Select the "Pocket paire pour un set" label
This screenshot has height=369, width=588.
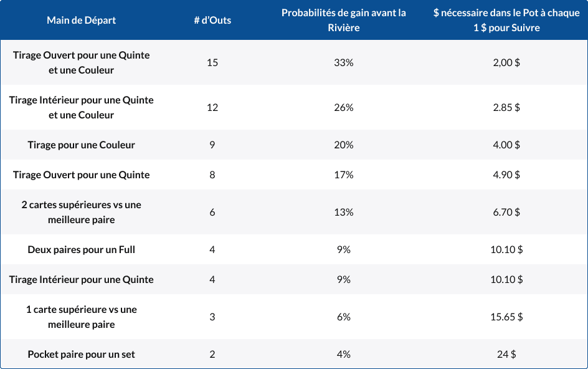click(81, 354)
